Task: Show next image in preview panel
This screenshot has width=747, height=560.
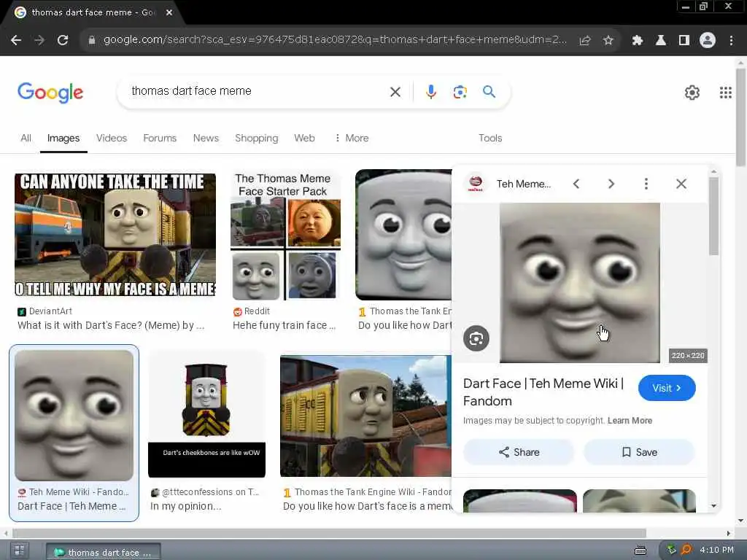Action: 611,184
